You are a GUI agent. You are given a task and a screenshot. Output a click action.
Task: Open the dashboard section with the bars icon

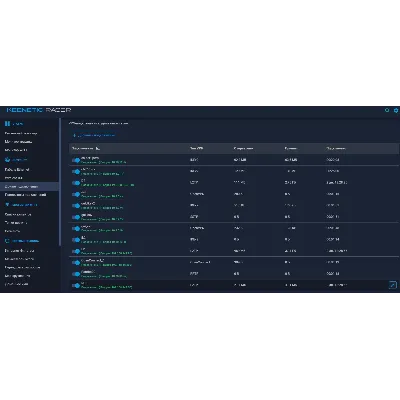pos(14,124)
